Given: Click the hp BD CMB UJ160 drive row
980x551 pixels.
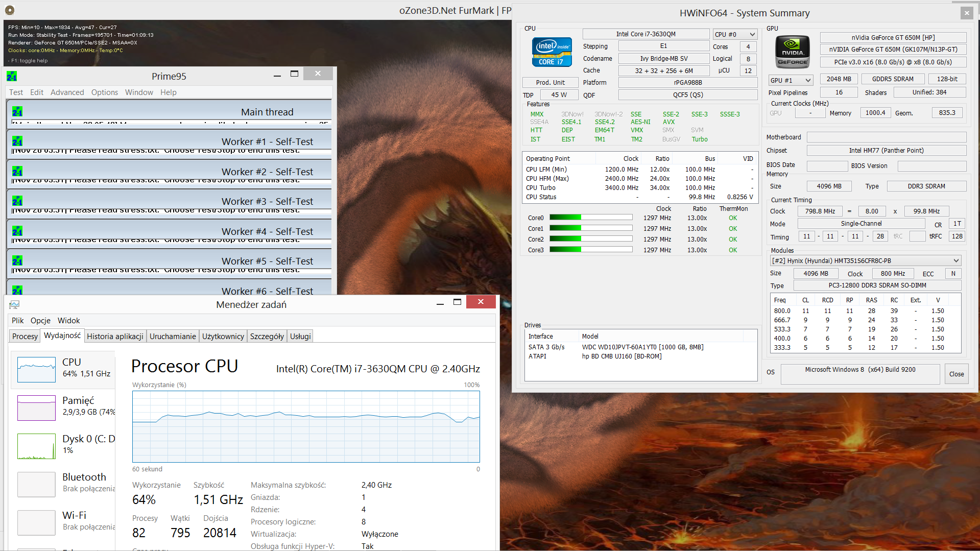Looking at the screenshot, I should coord(641,356).
